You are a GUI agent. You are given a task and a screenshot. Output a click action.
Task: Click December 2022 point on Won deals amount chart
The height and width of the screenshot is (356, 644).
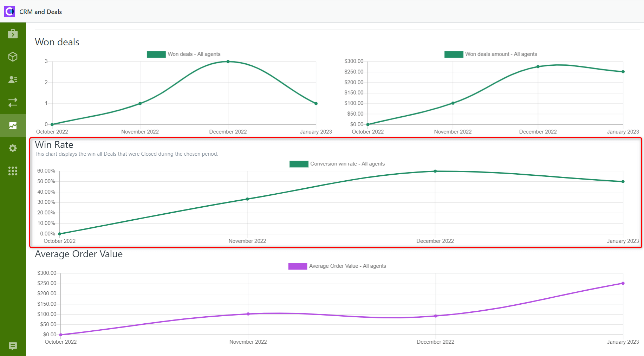click(x=538, y=66)
